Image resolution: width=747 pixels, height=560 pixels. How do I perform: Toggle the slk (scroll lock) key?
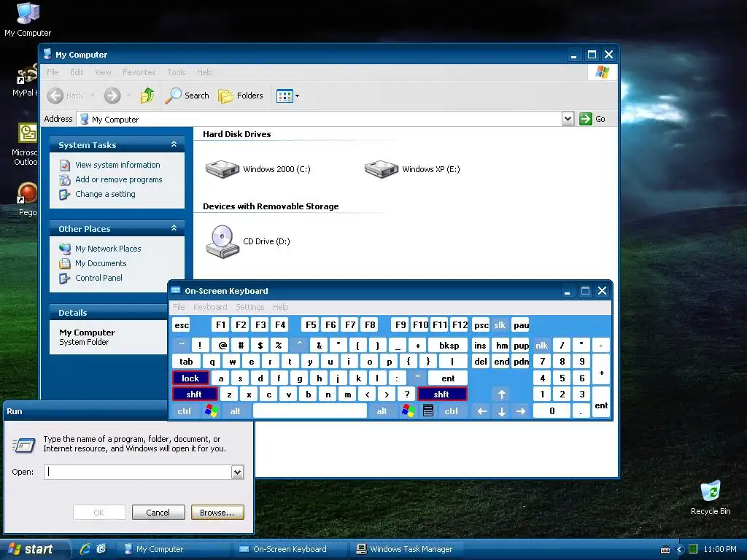click(500, 325)
